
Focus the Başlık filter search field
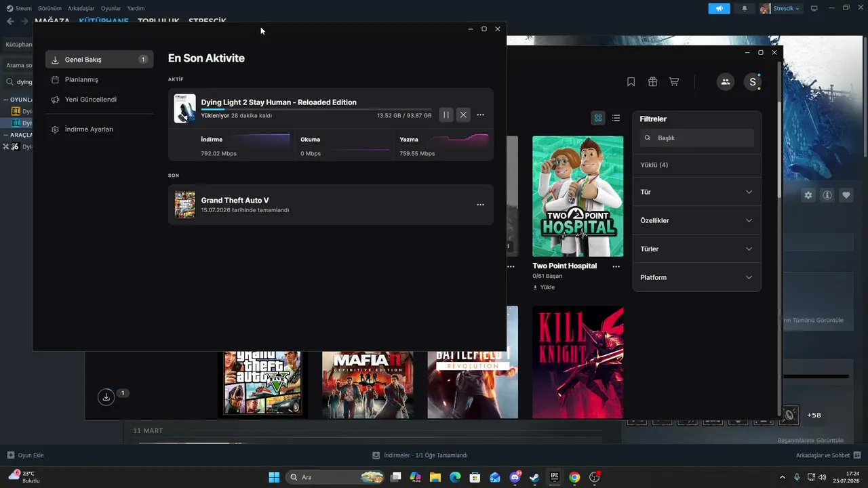tap(696, 138)
